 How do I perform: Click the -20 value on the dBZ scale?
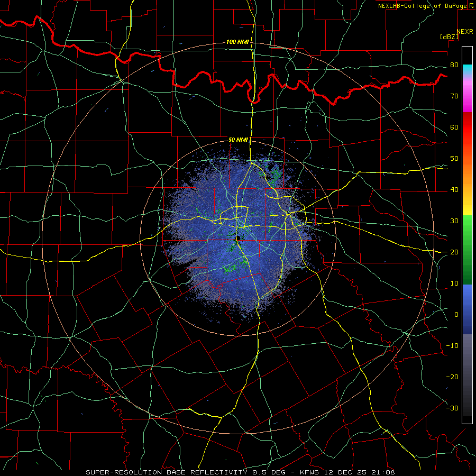(452, 377)
